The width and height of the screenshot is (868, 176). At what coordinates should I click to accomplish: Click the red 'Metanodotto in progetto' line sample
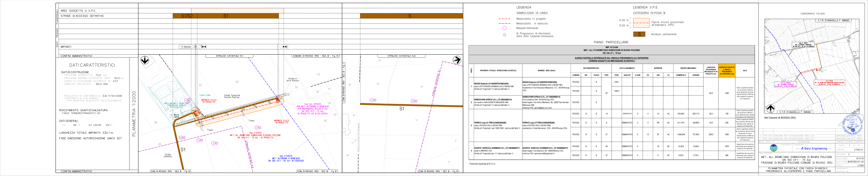[x=504, y=19]
